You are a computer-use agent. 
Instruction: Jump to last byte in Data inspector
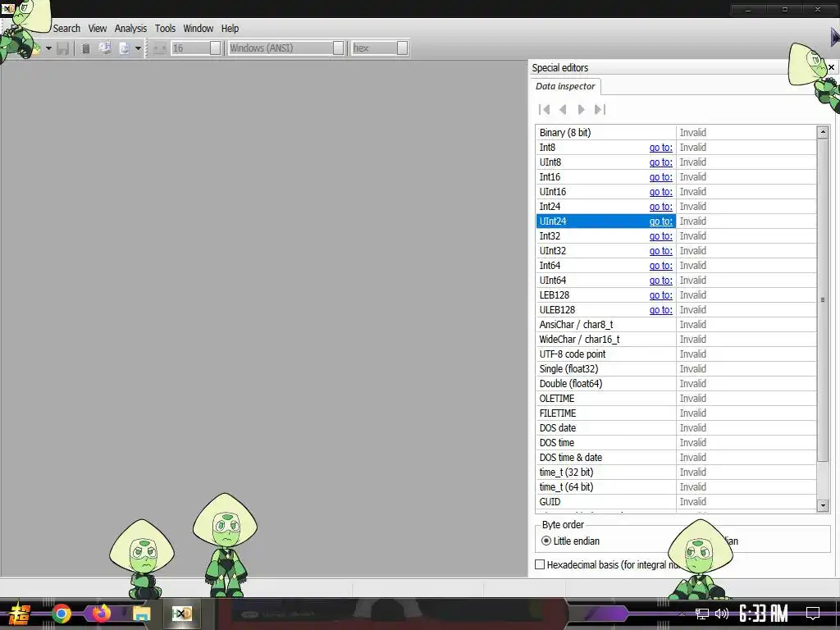(x=600, y=110)
